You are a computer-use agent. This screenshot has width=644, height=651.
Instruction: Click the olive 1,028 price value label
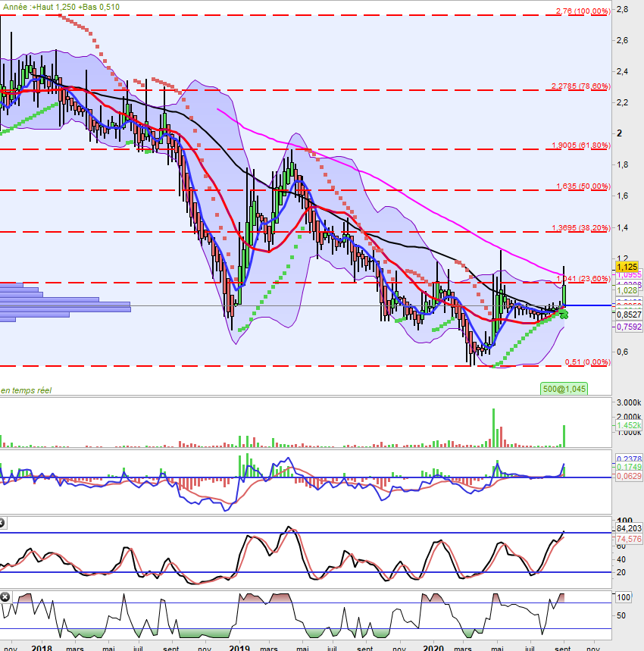click(x=627, y=290)
